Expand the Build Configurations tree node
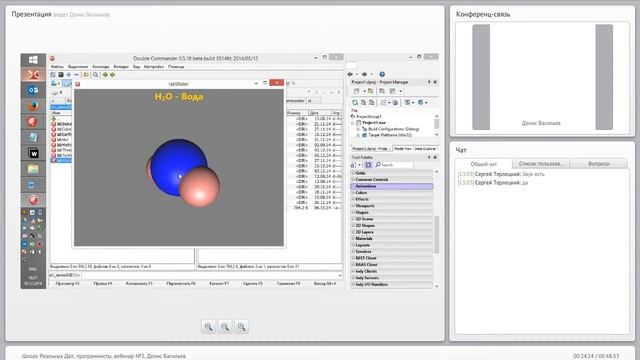Image resolution: width=640 pixels, height=360 pixels. [358, 129]
